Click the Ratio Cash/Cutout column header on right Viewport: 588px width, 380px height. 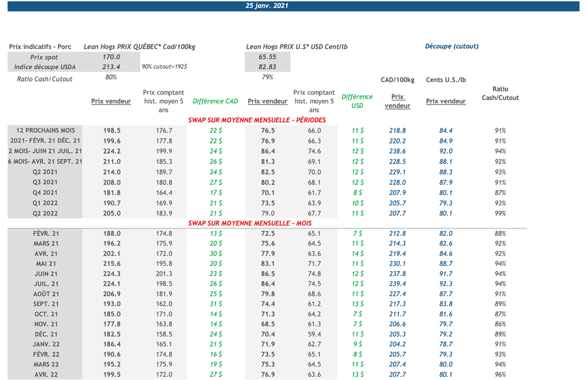coord(500,94)
